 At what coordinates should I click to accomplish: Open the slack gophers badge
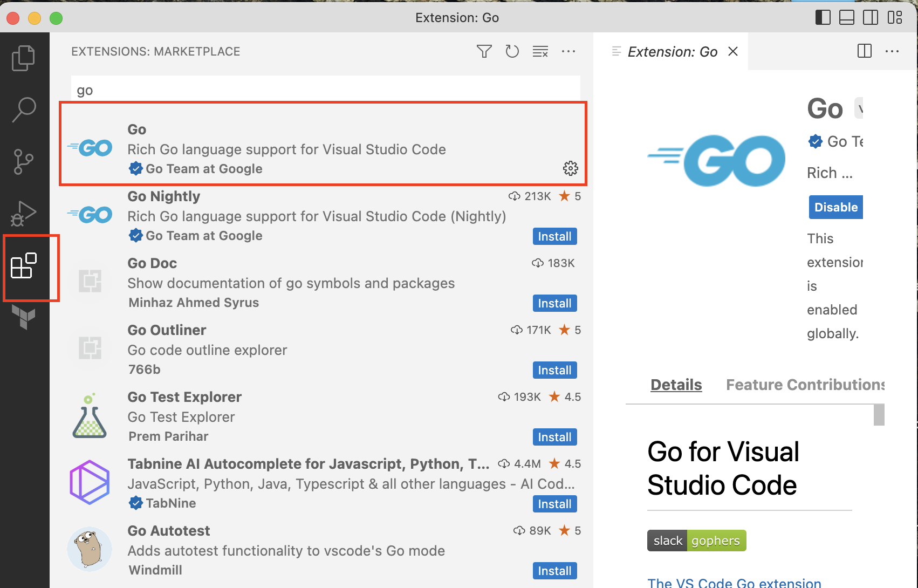[x=696, y=541]
